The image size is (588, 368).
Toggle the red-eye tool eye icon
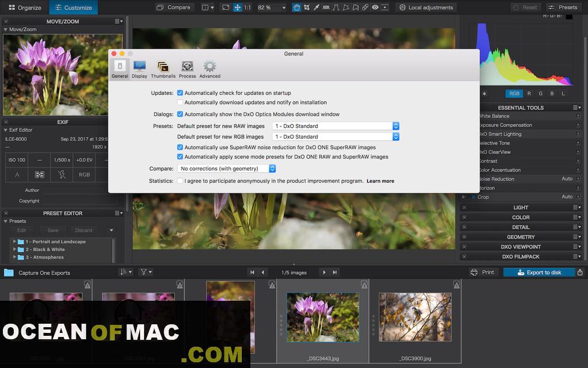click(375, 7)
